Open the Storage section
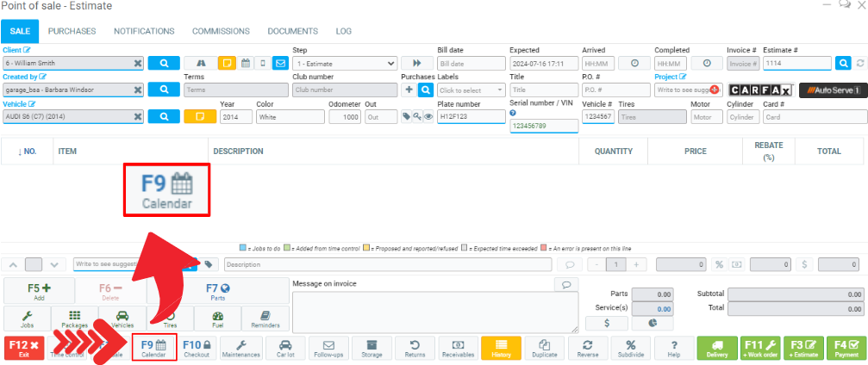 click(372, 348)
